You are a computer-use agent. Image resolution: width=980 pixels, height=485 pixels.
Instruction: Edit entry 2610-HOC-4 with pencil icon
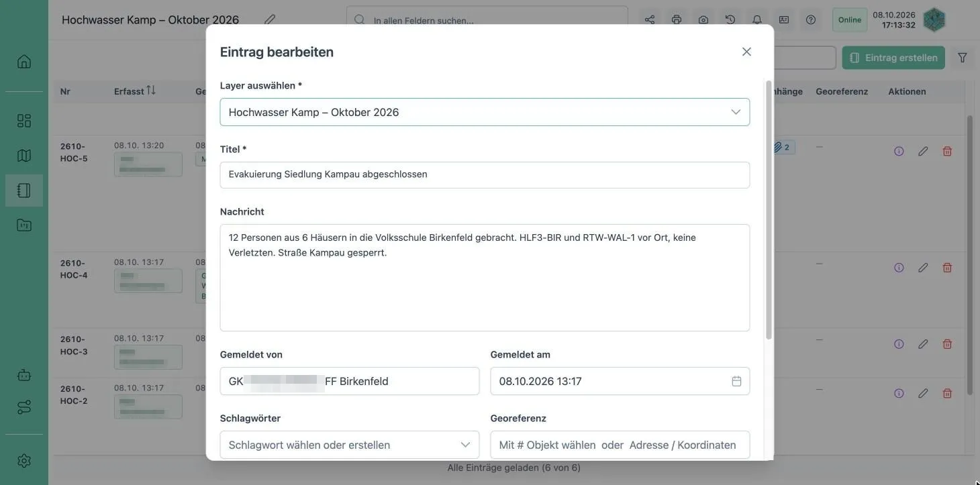click(x=923, y=268)
